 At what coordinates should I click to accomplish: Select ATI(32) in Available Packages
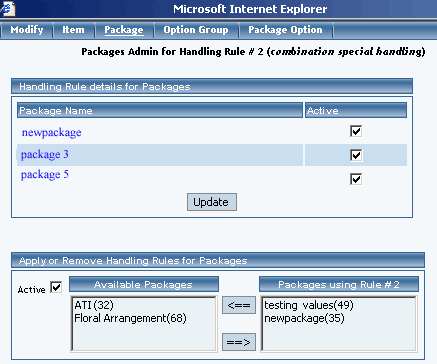[x=94, y=305]
